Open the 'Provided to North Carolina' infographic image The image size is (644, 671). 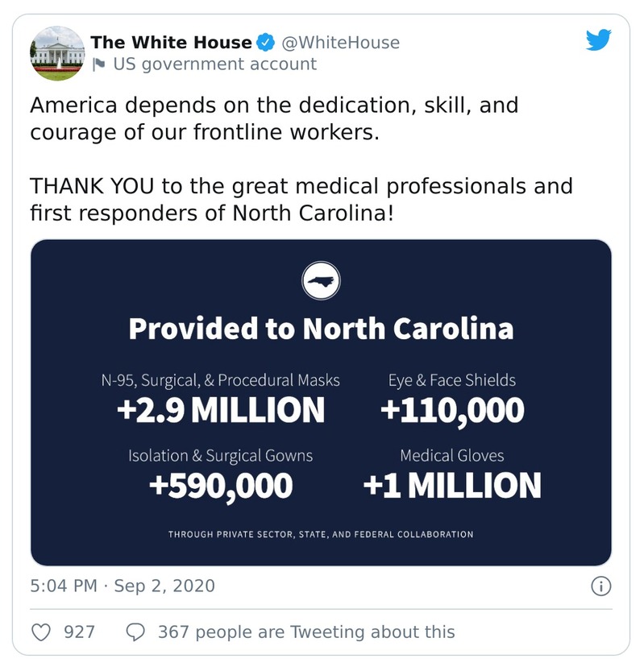(322, 328)
